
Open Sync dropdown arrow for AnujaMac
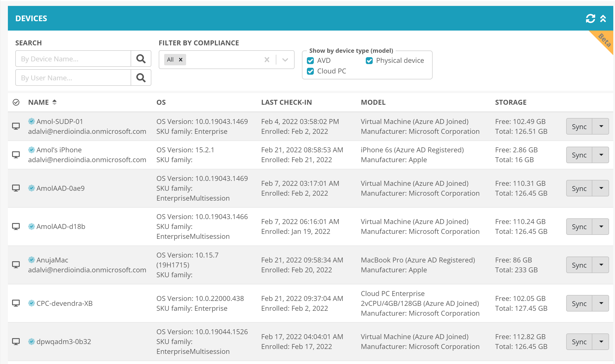tap(601, 265)
